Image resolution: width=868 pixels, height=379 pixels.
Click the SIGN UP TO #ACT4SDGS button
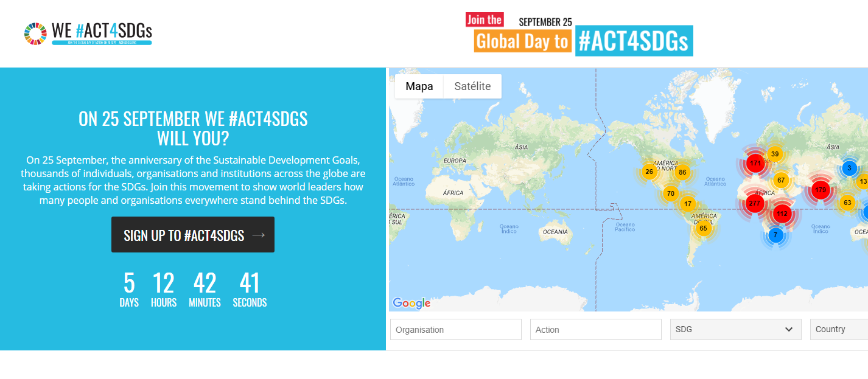pos(193,235)
